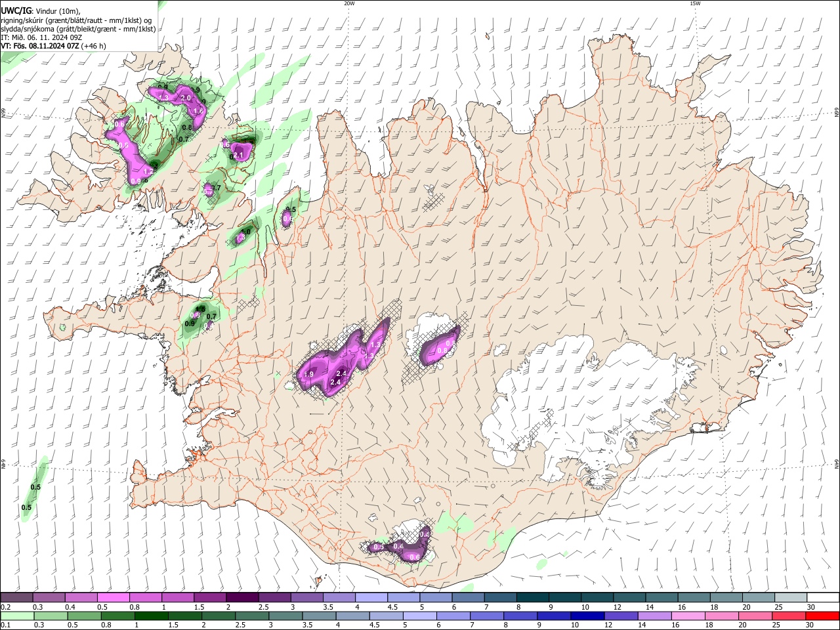Click the 'rigning/skúrir' legend description line
Screen dimensions: 840x630
click(77, 20)
